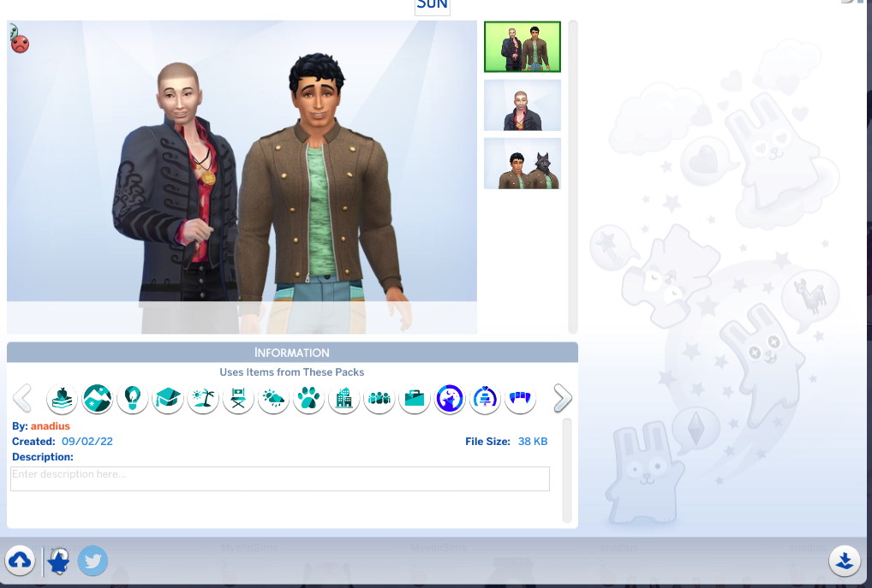The width and height of the screenshot is (872, 588).
Task: Show previous packs with the left arrow
Action: click(22, 398)
